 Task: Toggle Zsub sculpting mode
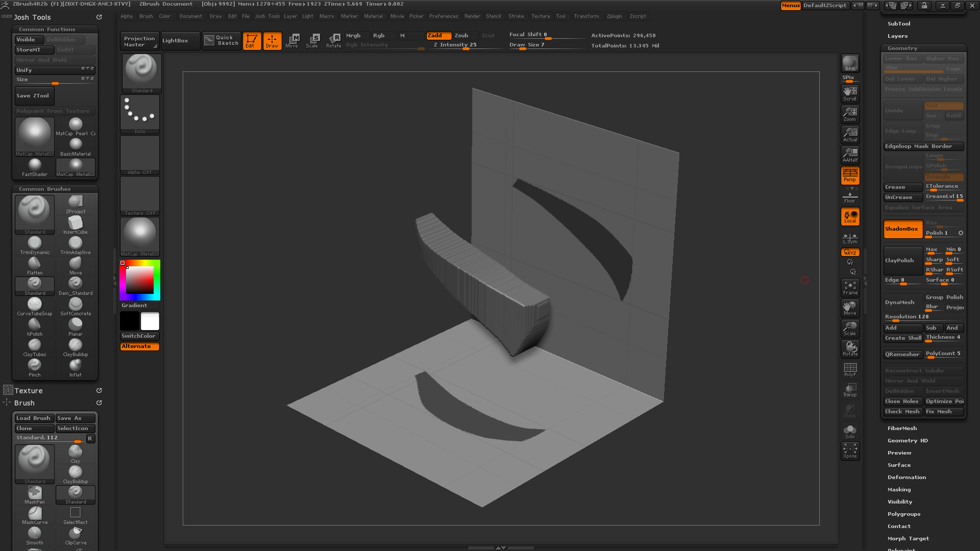point(464,36)
